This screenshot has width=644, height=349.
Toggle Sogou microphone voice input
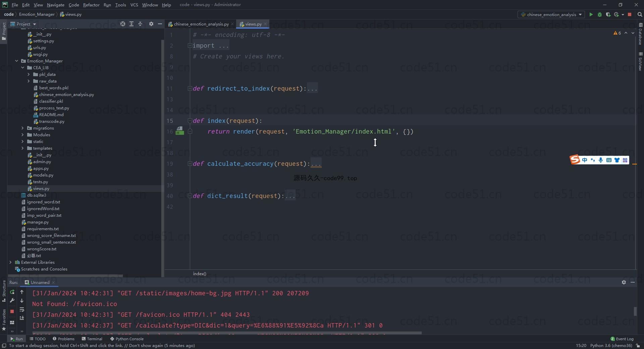tap(601, 160)
